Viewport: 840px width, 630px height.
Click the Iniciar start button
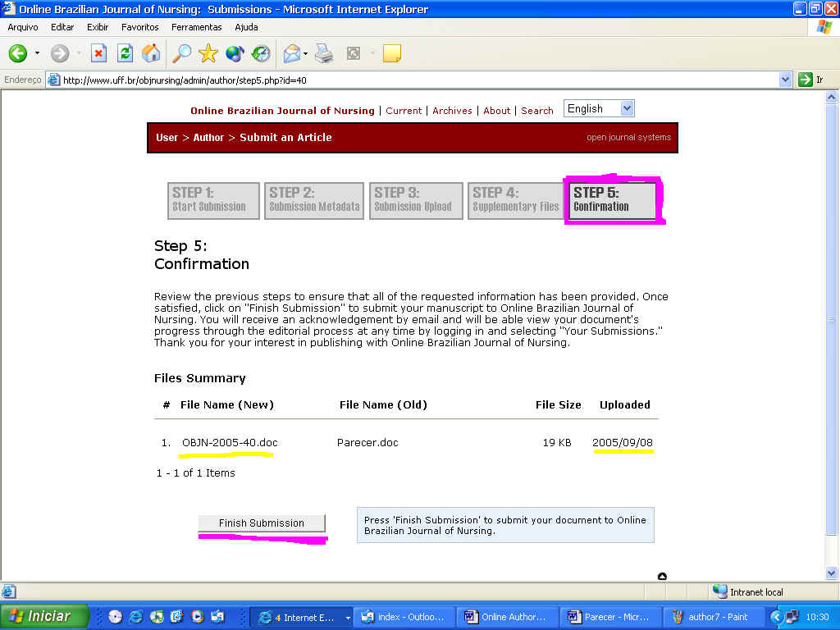click(x=43, y=617)
